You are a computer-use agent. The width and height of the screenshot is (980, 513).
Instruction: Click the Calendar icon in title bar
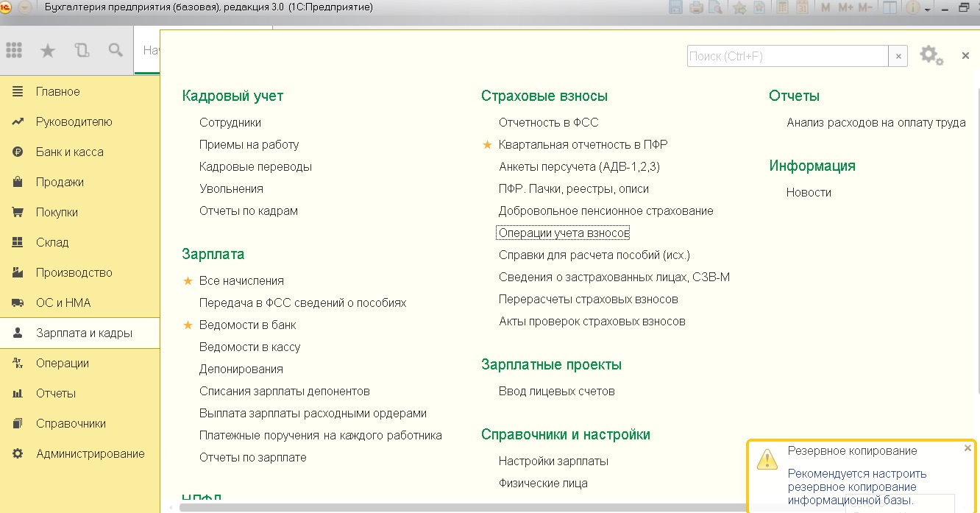(x=802, y=7)
